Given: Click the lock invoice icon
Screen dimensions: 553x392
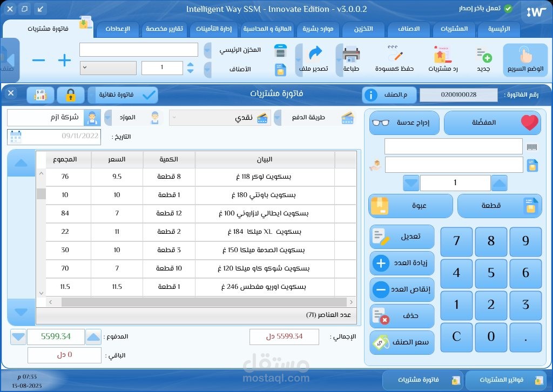Looking at the screenshot, I should tap(71, 95).
